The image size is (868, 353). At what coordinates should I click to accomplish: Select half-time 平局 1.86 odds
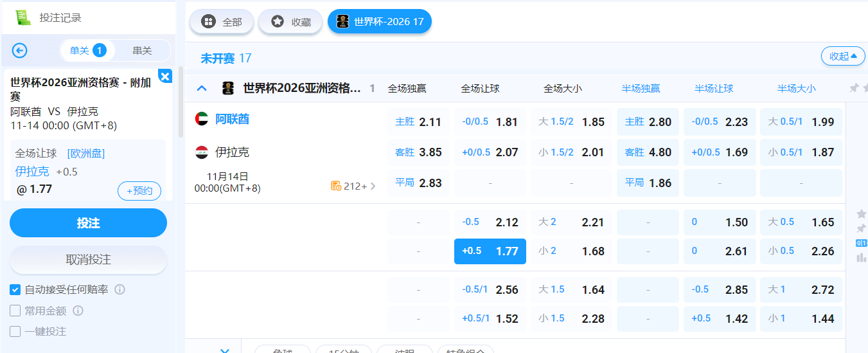click(648, 183)
